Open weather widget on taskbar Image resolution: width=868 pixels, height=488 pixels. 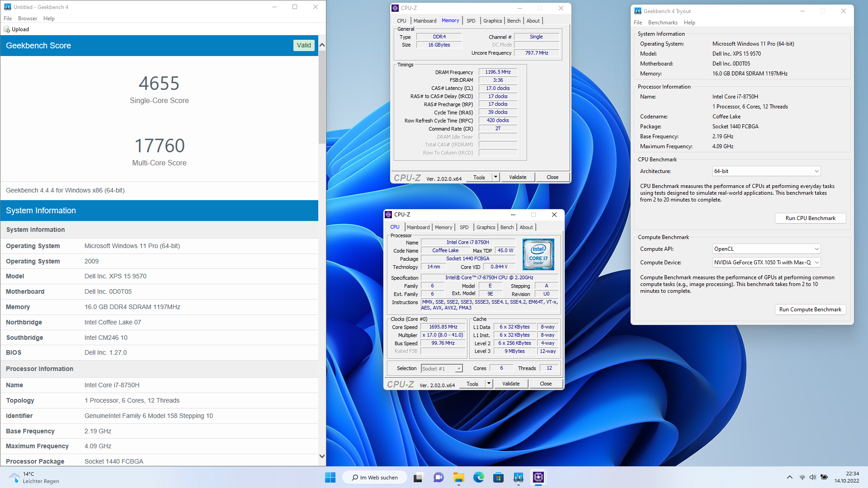click(x=34, y=477)
